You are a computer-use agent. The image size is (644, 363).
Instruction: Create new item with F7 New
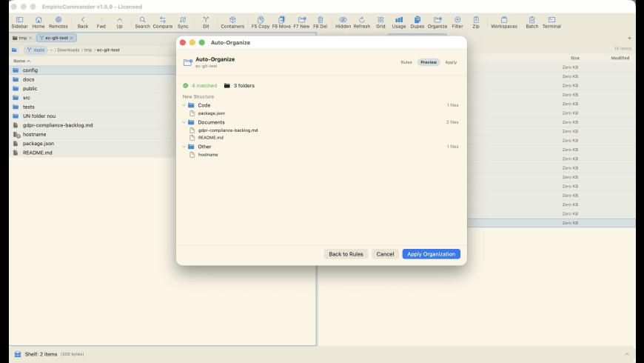point(301,23)
